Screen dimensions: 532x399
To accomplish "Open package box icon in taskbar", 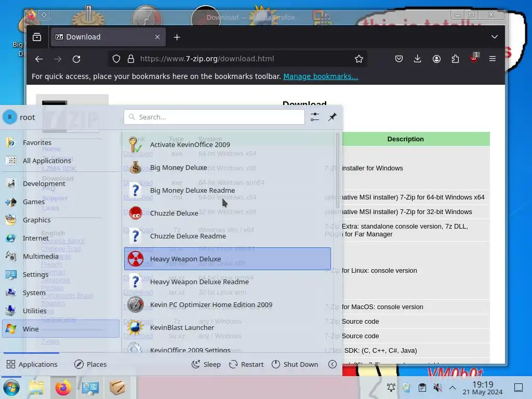I will point(117,387).
